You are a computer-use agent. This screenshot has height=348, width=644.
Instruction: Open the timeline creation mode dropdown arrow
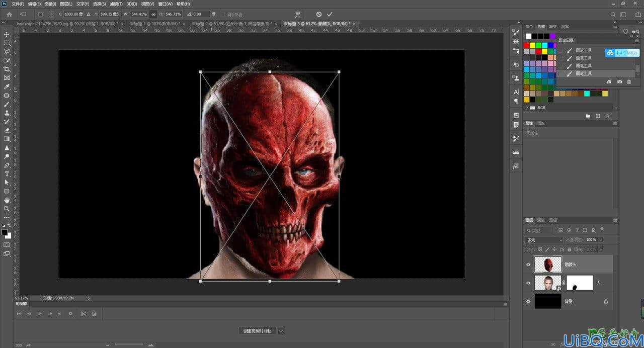tap(281, 331)
